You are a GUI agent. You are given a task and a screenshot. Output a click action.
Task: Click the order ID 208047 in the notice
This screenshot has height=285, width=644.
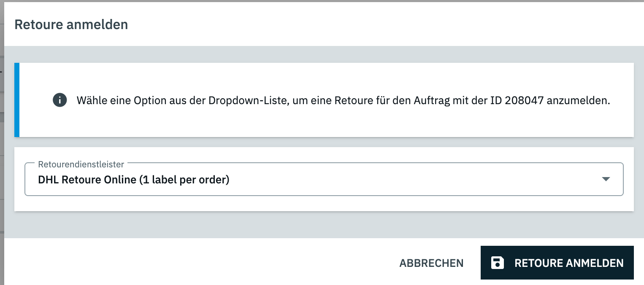[524, 101]
